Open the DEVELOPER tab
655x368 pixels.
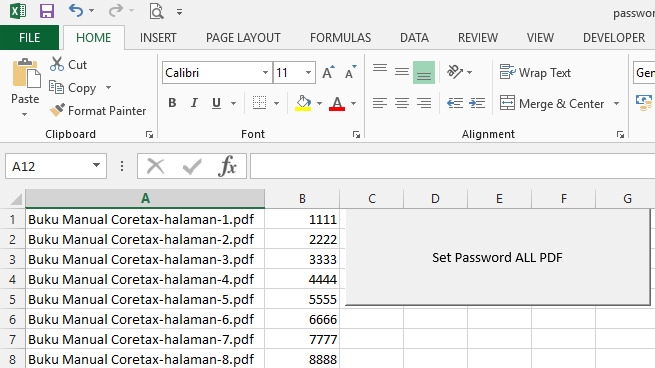click(614, 38)
